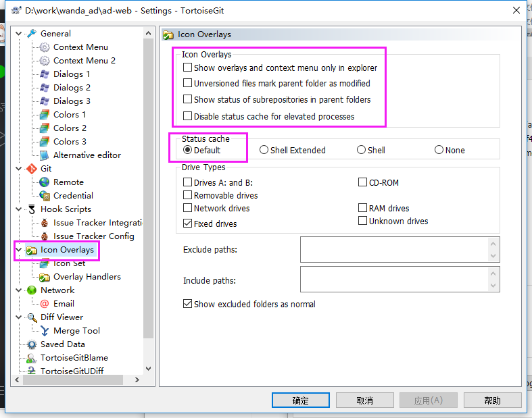Viewport: 532px width, 418px height.
Task: Click the Icon Overlays folder icon in tree
Action: (x=32, y=250)
